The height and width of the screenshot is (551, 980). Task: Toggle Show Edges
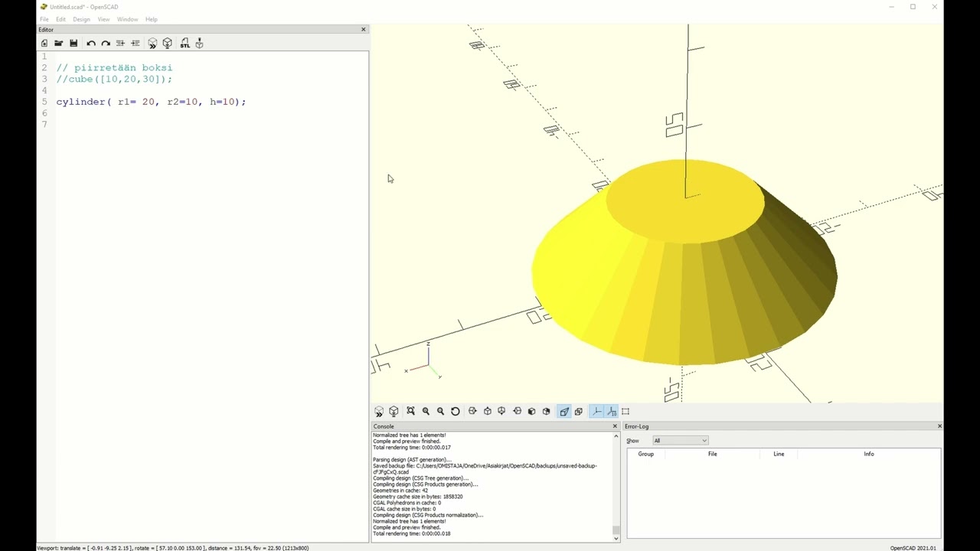coord(626,412)
